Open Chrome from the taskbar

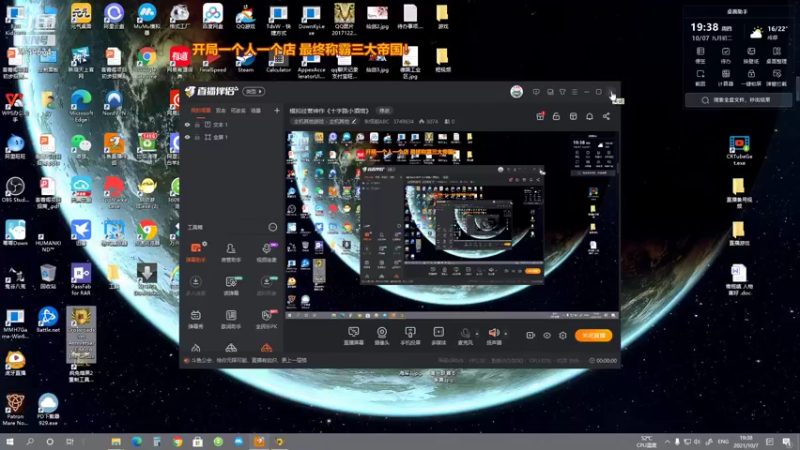click(x=177, y=442)
